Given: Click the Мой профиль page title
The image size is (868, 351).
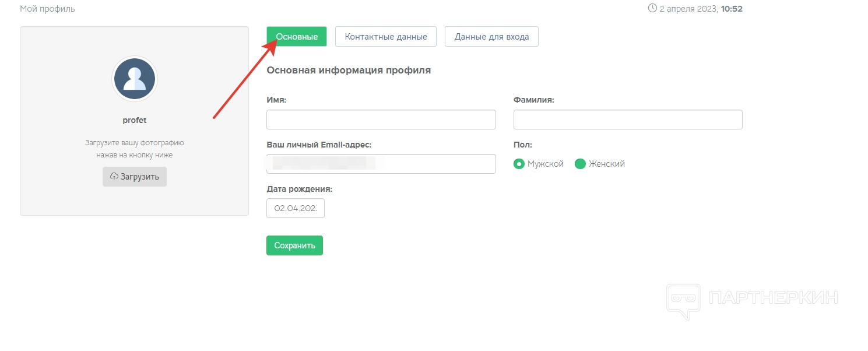Looking at the screenshot, I should click(x=47, y=9).
